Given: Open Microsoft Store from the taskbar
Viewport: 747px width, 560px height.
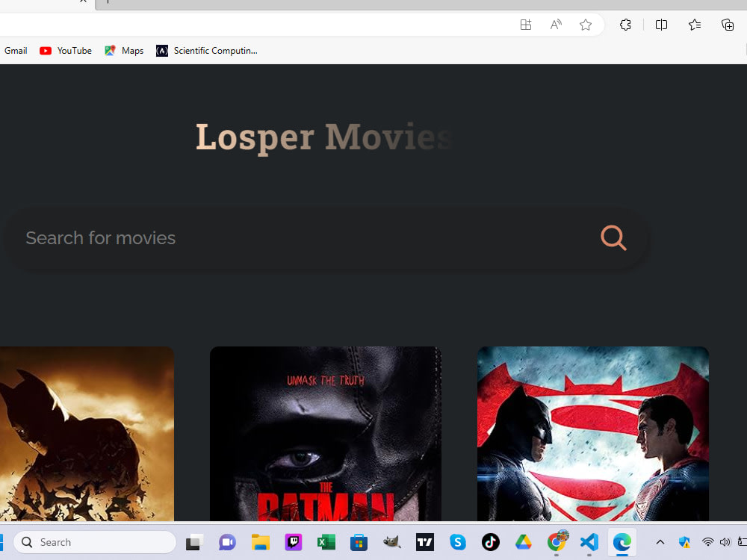Looking at the screenshot, I should tap(359, 542).
